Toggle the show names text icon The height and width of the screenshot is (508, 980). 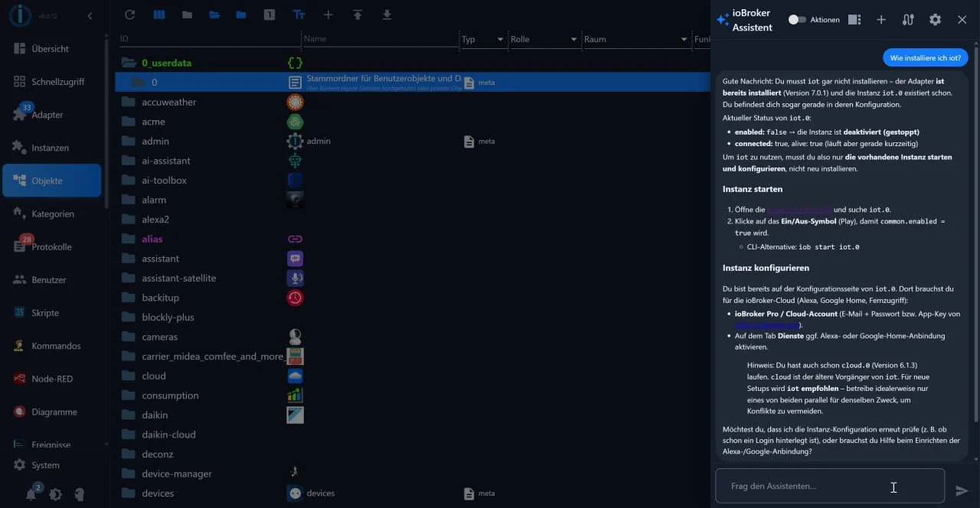point(299,15)
